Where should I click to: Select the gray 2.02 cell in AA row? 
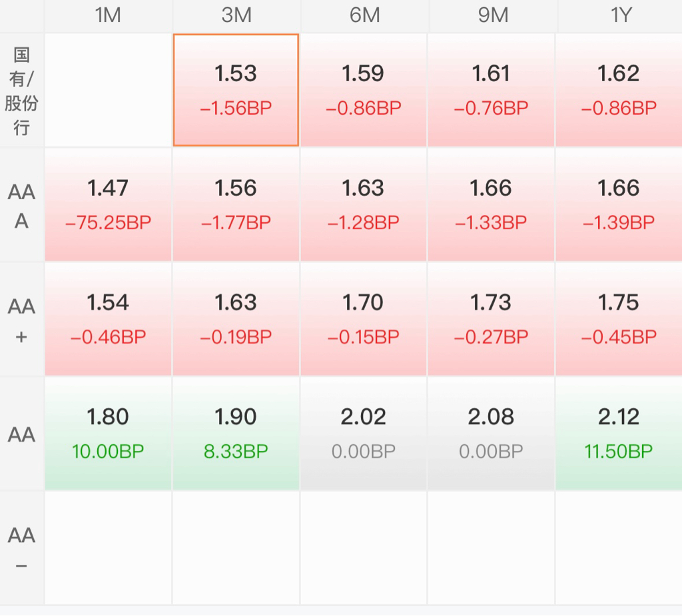click(364, 434)
